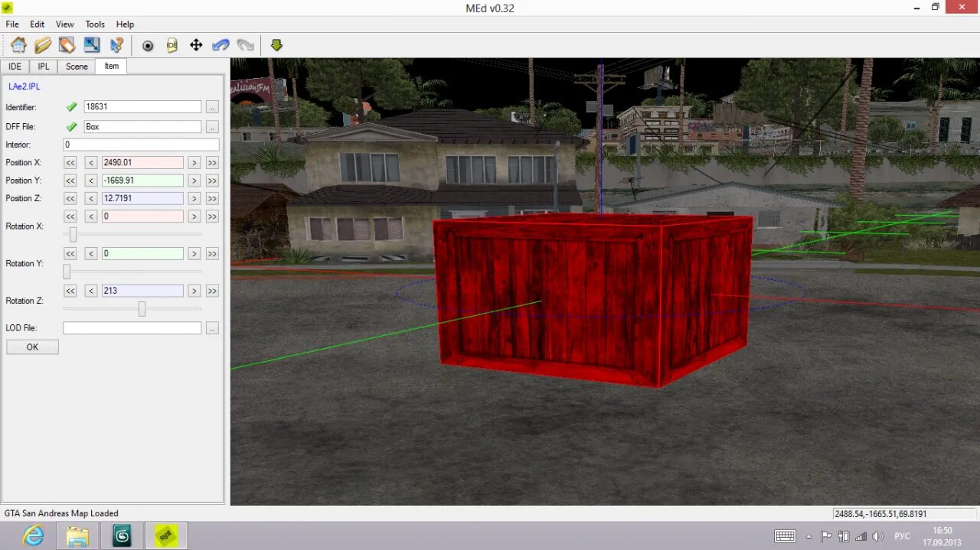Image resolution: width=980 pixels, height=550 pixels.
Task: Click the IDE document toolbar icon
Action: coord(172,45)
